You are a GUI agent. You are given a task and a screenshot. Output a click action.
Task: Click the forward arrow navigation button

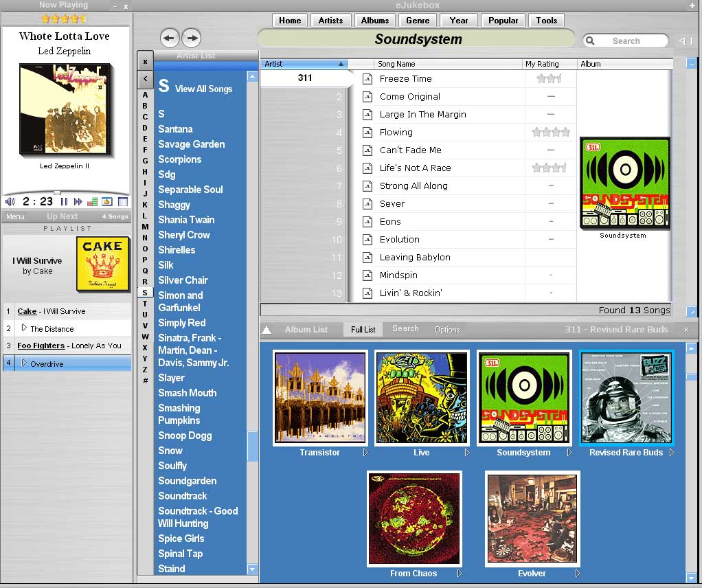click(x=192, y=38)
